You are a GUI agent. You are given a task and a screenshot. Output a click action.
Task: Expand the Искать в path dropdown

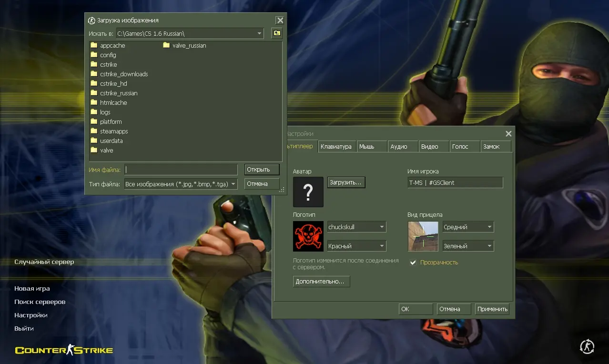[259, 33]
